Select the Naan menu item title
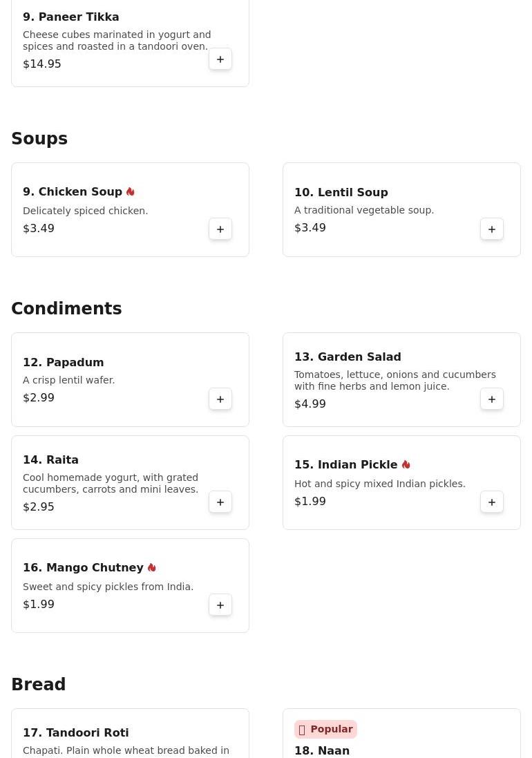Viewport: 532px width, 758px height. click(322, 750)
